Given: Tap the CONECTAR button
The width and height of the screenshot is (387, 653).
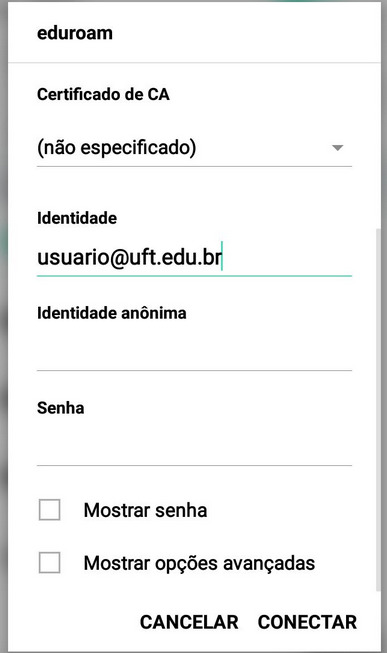Looking at the screenshot, I should click(307, 622).
